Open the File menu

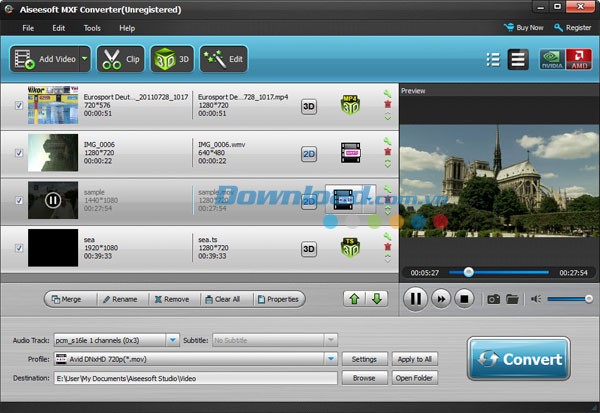[28, 28]
